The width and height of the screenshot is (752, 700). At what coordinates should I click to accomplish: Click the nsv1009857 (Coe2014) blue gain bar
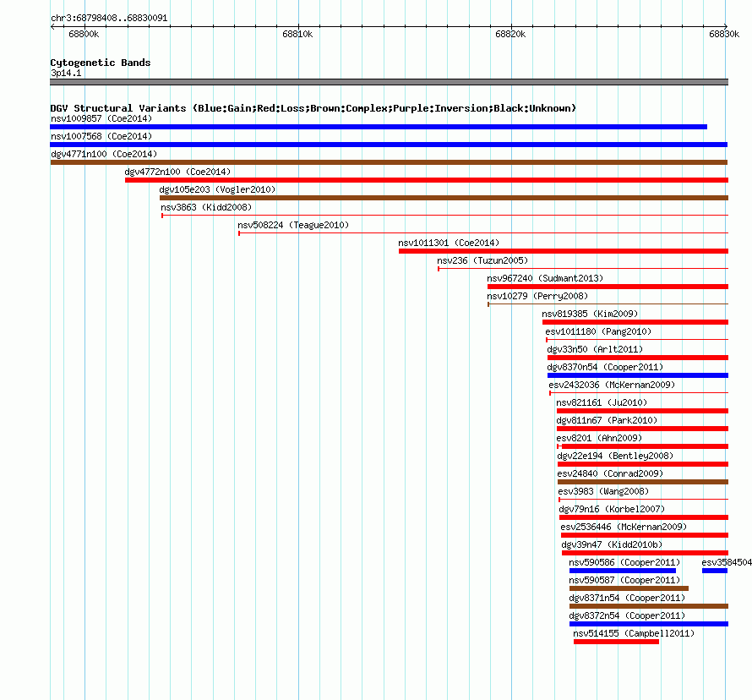(379, 127)
